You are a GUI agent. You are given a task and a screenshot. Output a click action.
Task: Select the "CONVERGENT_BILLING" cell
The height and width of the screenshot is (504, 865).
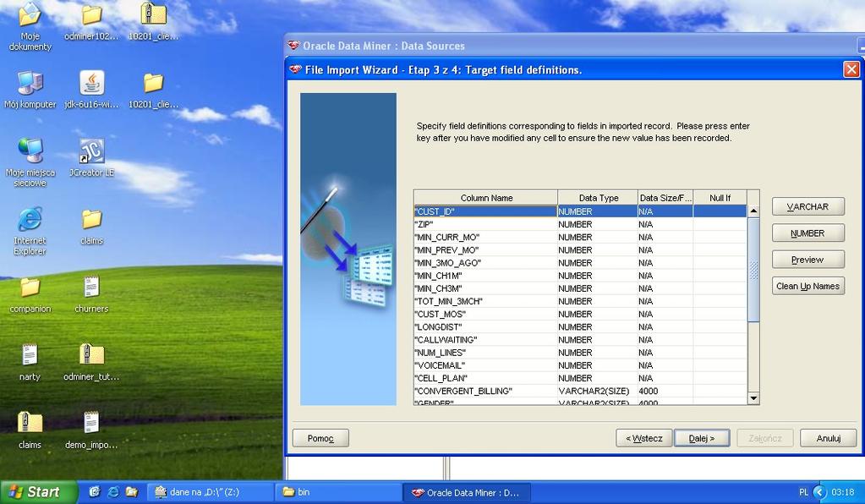pos(486,391)
